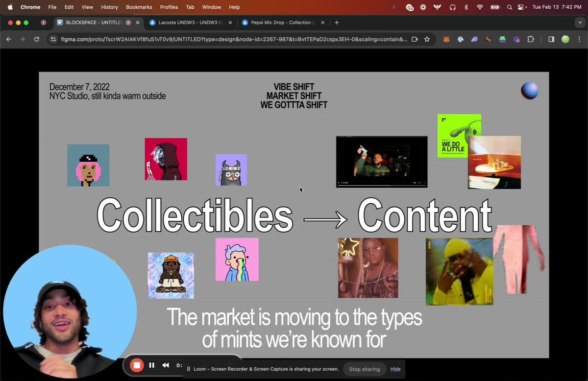Reload the Figma prototype page

click(x=36, y=39)
